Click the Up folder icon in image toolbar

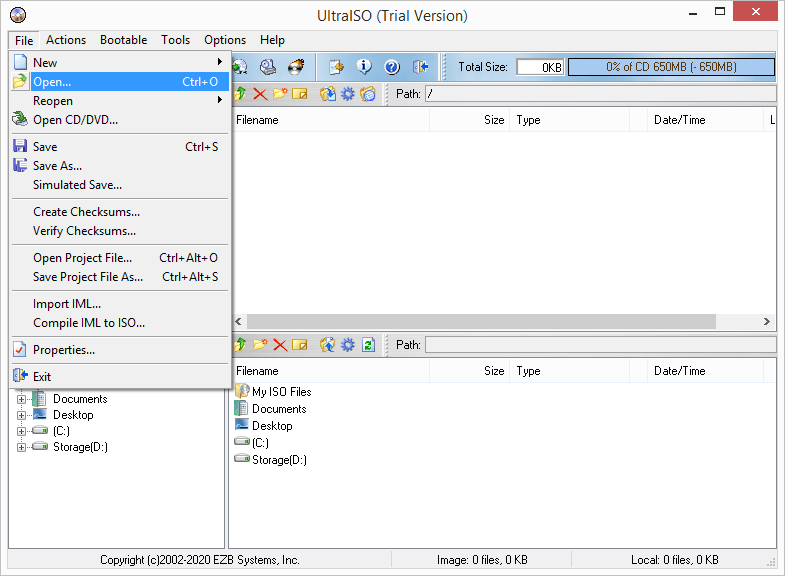(x=240, y=94)
